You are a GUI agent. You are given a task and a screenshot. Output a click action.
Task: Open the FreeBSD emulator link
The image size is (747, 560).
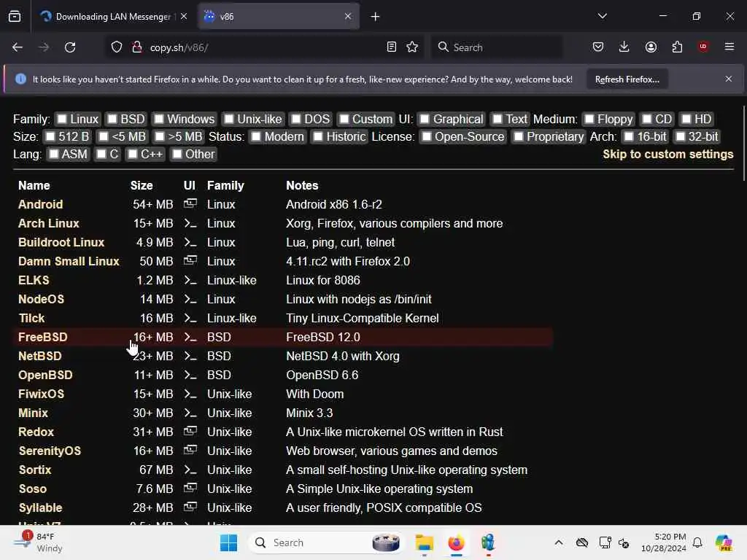43,337
